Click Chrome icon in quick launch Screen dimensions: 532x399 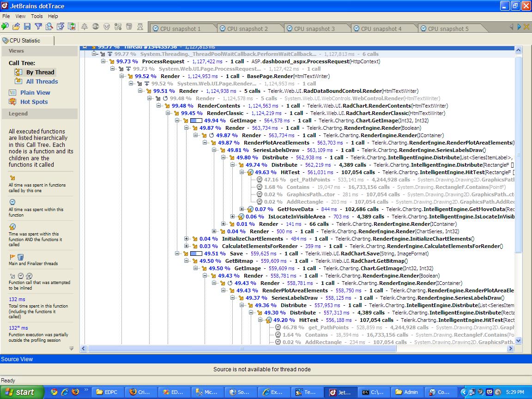[x=54, y=392]
